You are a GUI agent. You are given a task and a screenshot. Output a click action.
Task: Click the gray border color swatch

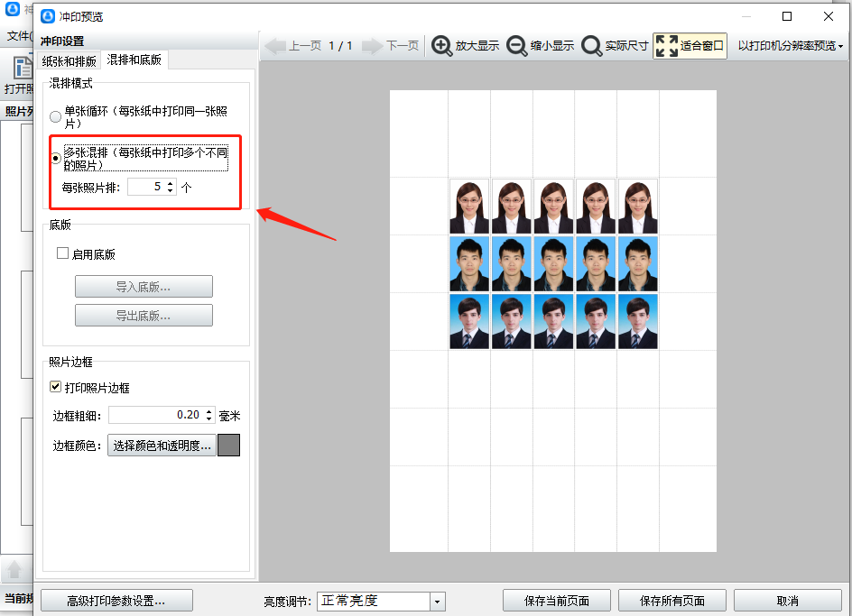[x=228, y=445]
